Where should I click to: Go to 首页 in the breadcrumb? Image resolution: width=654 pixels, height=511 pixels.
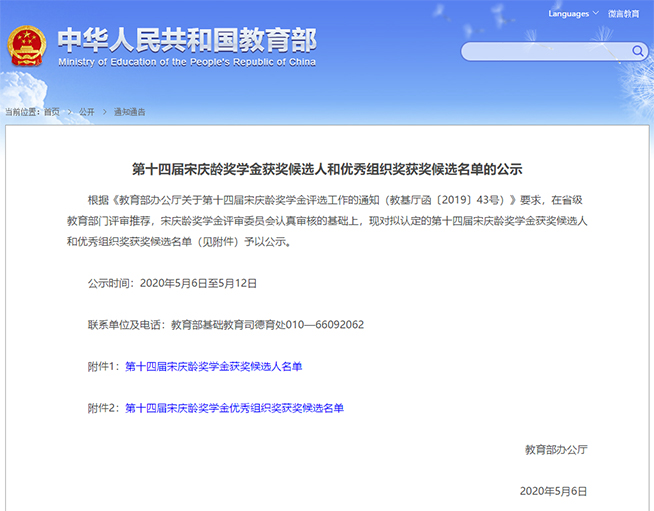point(51,112)
